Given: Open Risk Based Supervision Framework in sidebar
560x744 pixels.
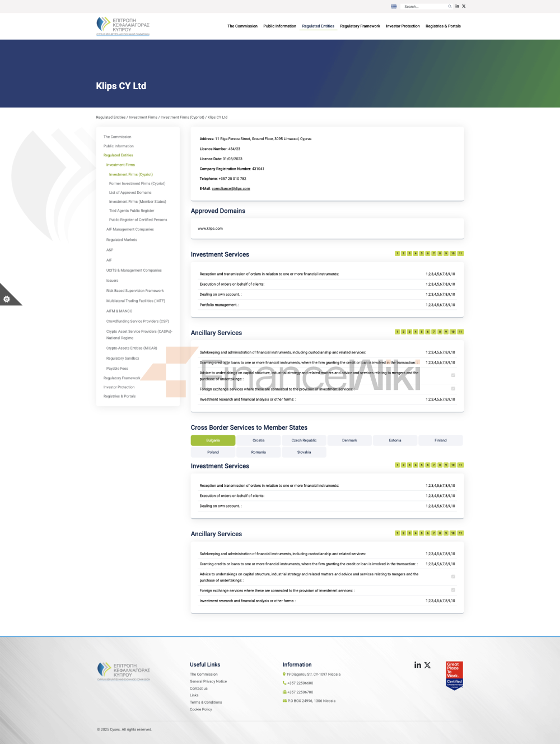Looking at the screenshot, I should pos(135,291).
